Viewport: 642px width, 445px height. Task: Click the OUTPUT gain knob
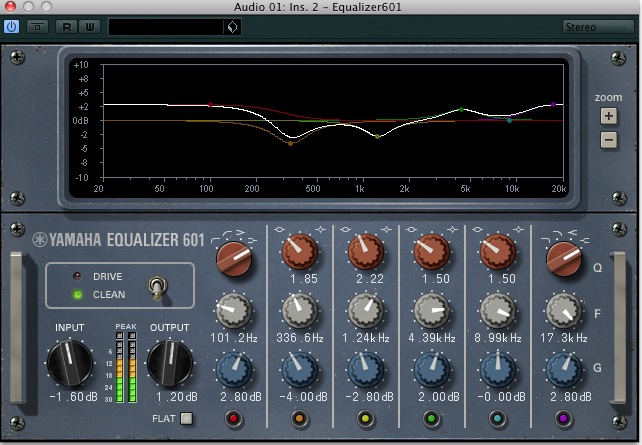170,363
